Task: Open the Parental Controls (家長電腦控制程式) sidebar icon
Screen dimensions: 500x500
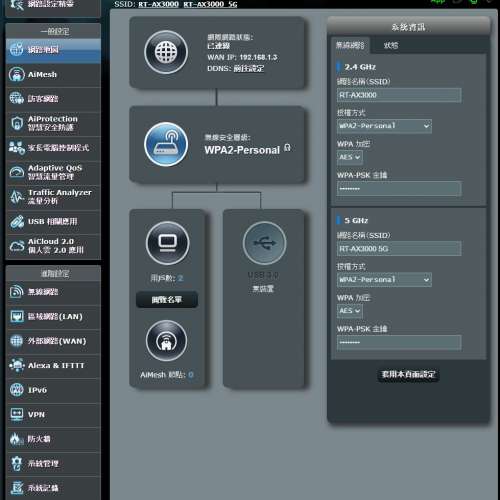Action: point(17,148)
